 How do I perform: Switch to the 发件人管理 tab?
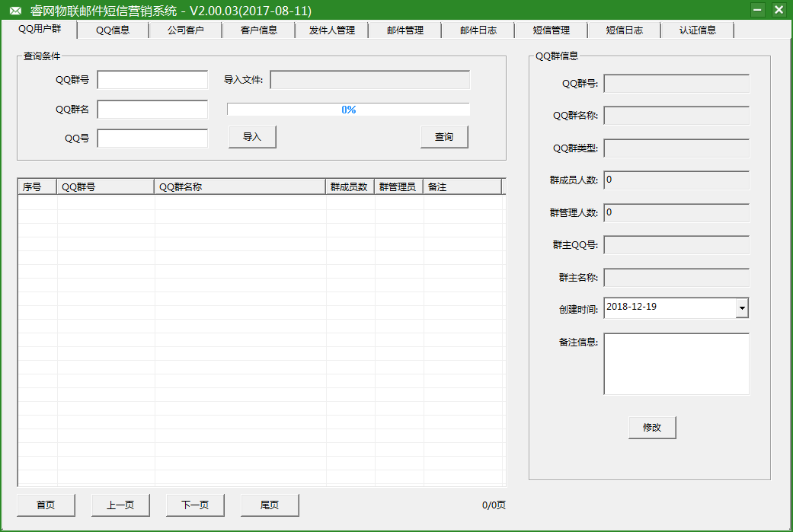(x=331, y=30)
